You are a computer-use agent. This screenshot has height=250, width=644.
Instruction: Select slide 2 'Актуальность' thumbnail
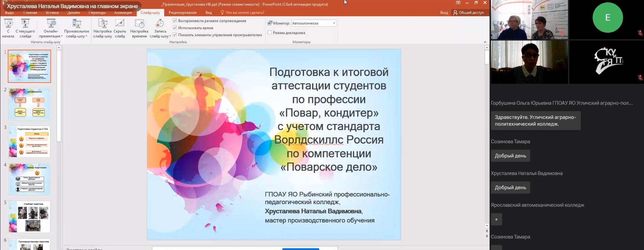(29, 104)
